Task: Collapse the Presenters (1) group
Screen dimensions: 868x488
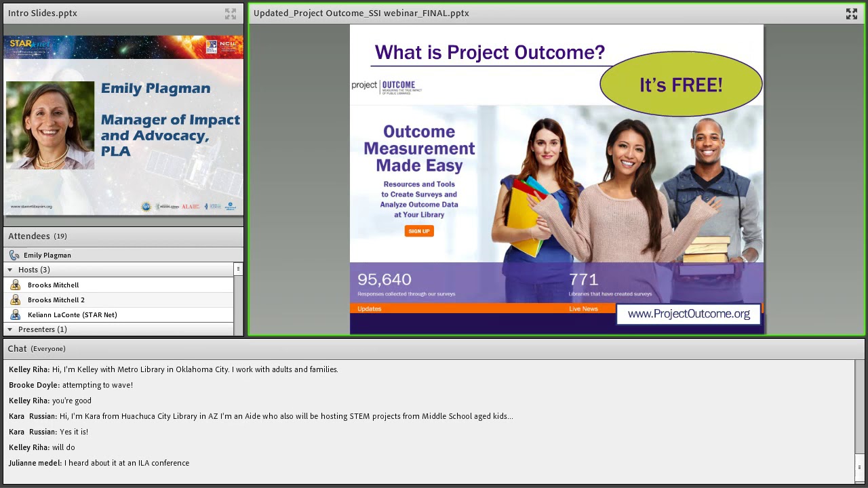Action: pyautogui.click(x=9, y=329)
